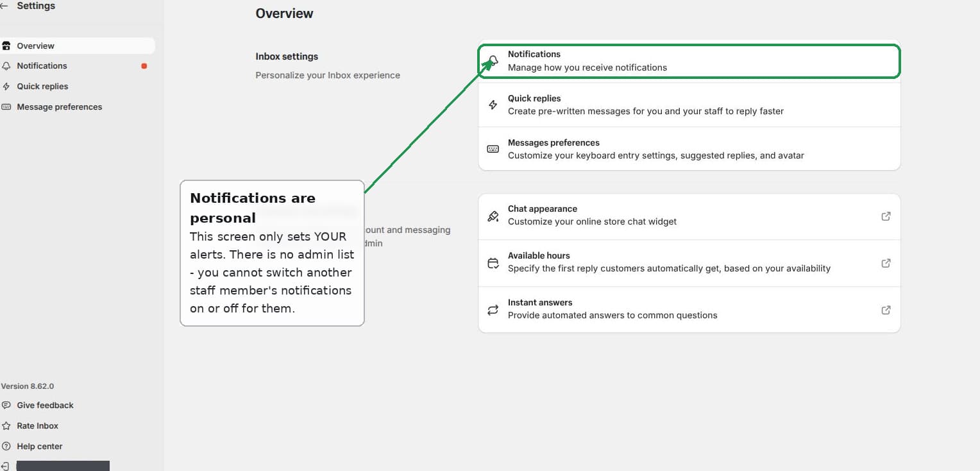Click 'Customize your online store chat widget' text
This screenshot has height=471, width=980.
592,221
